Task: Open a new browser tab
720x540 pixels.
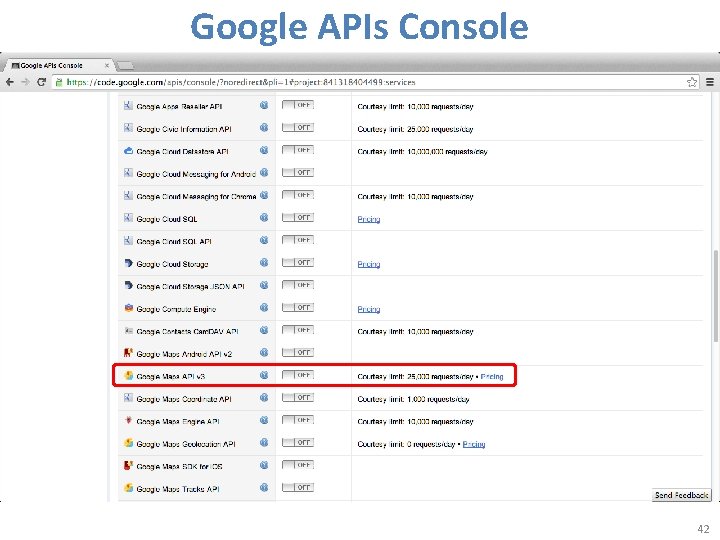Action: 125,66
